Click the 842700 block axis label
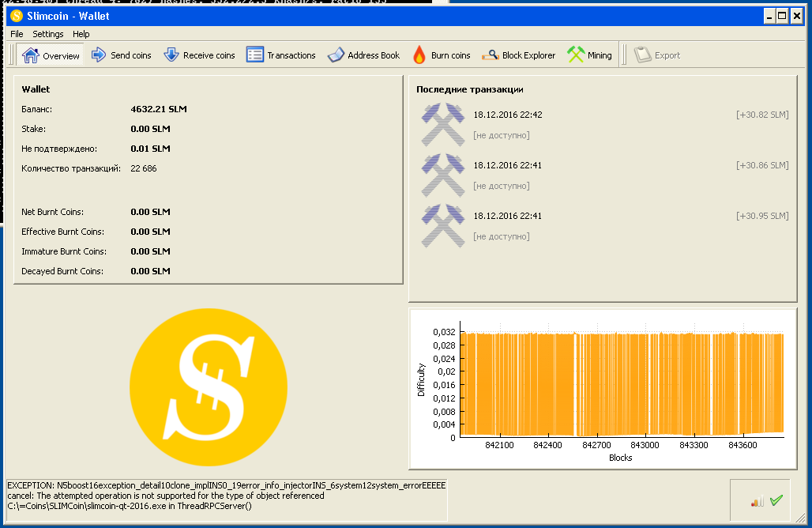 [596, 445]
